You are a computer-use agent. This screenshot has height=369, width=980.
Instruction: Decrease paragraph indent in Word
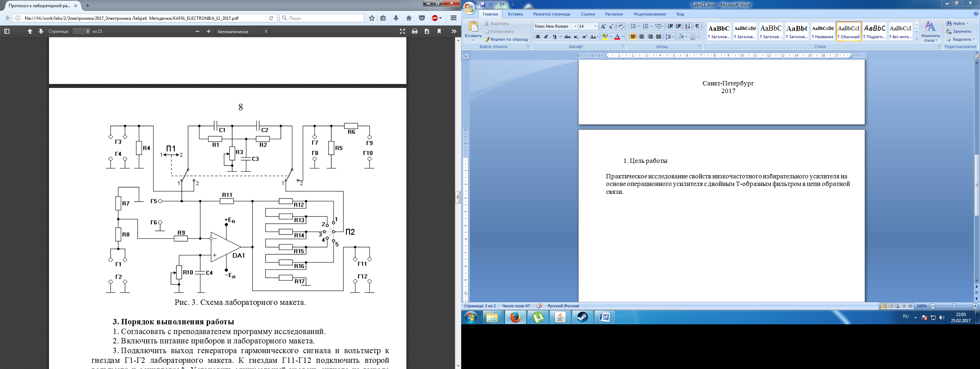670,26
